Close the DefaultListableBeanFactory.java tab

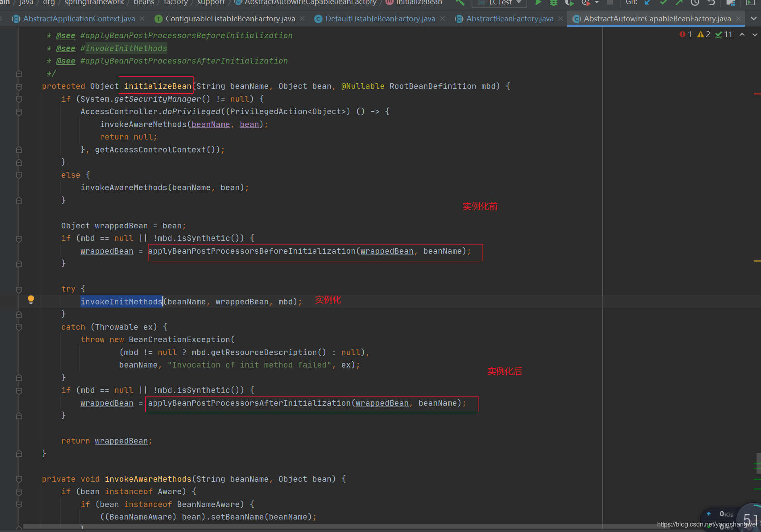(x=443, y=18)
